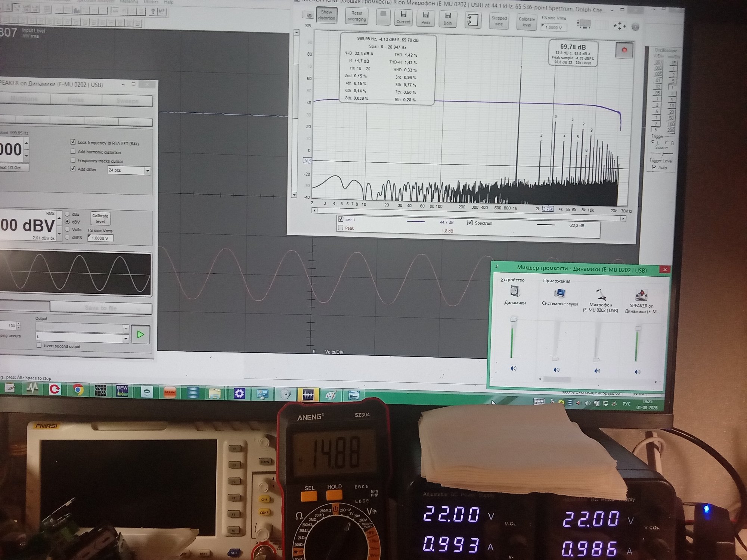Click the red circular arrow icon in taskbar
Screen dimensions: 747x560
(55, 389)
